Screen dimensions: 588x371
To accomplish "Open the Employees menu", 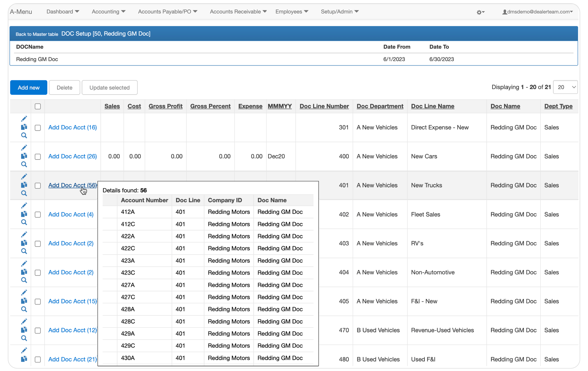I will coord(292,11).
